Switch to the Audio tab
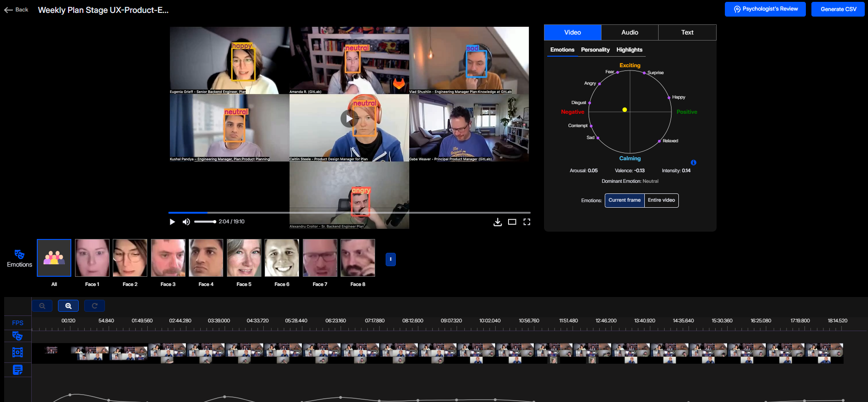Image resolution: width=868 pixels, height=402 pixels. (x=630, y=32)
